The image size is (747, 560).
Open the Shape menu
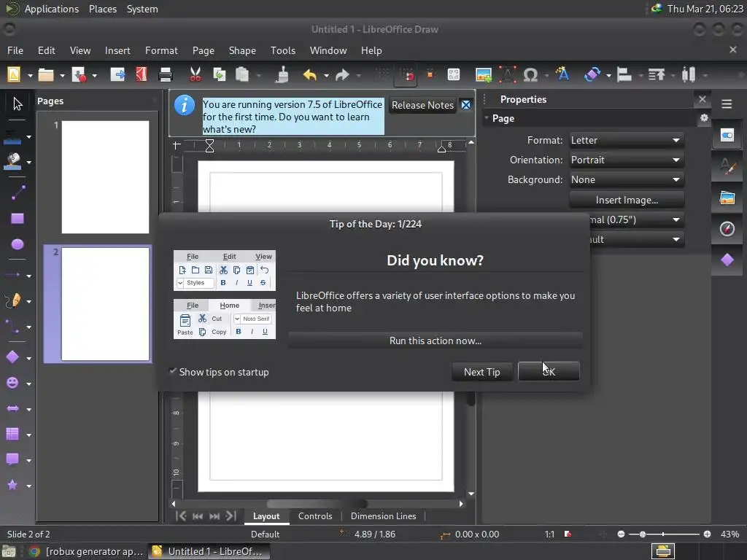click(242, 50)
